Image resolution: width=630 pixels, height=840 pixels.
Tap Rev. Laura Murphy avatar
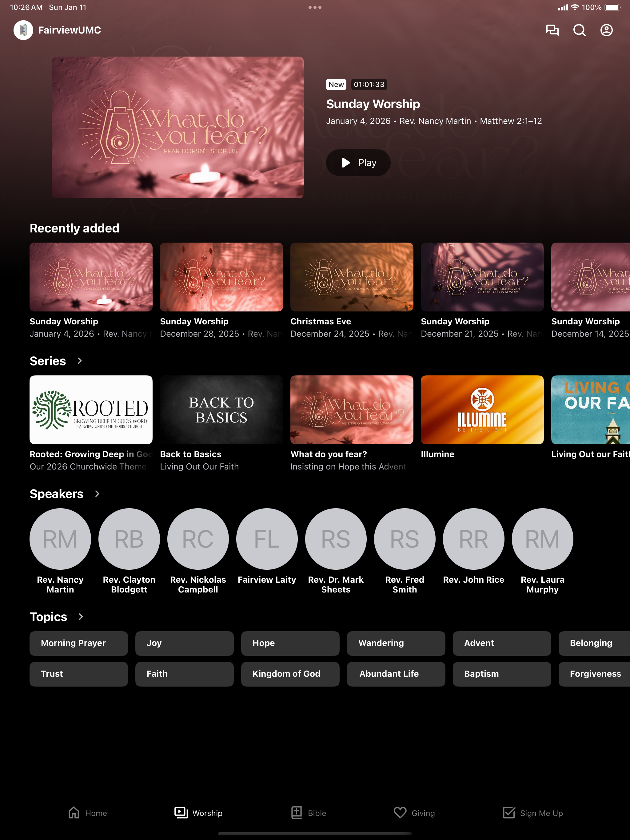(x=543, y=538)
